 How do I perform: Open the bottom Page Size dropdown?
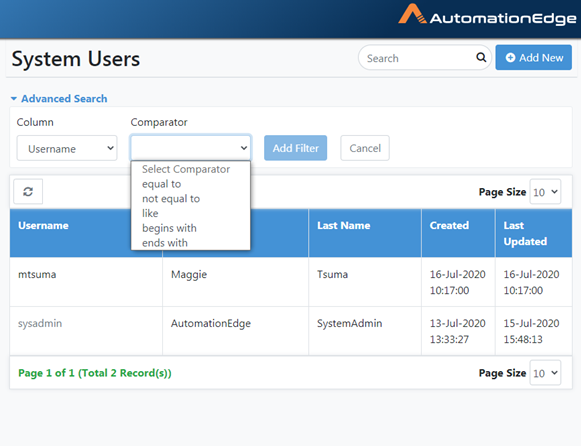tap(545, 373)
